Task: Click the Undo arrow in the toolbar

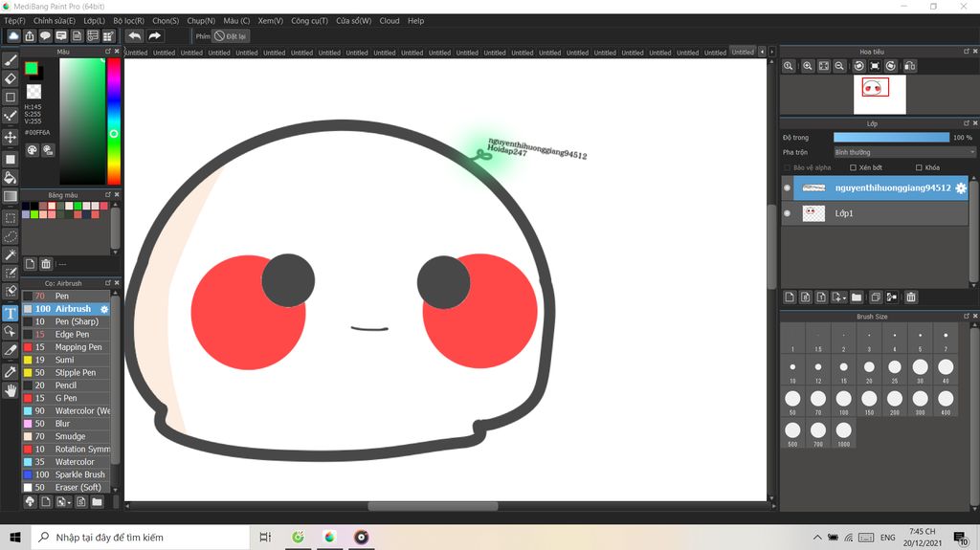Action: tap(134, 36)
